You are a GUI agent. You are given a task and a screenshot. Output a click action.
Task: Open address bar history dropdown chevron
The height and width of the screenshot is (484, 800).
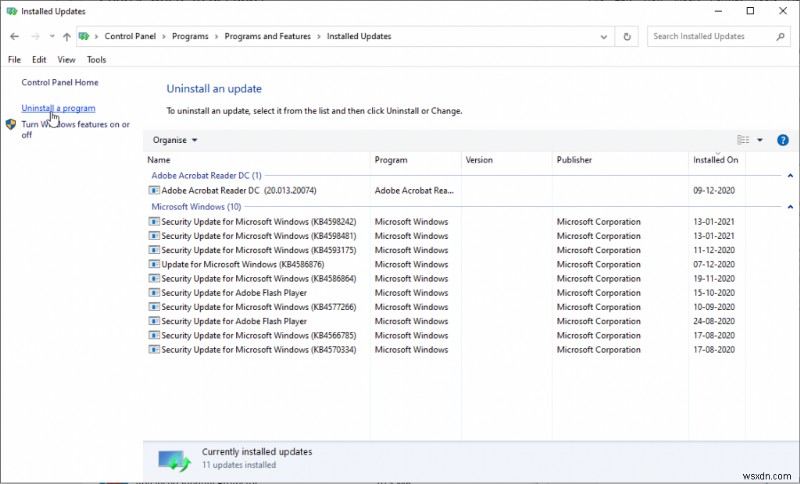pyautogui.click(x=604, y=37)
